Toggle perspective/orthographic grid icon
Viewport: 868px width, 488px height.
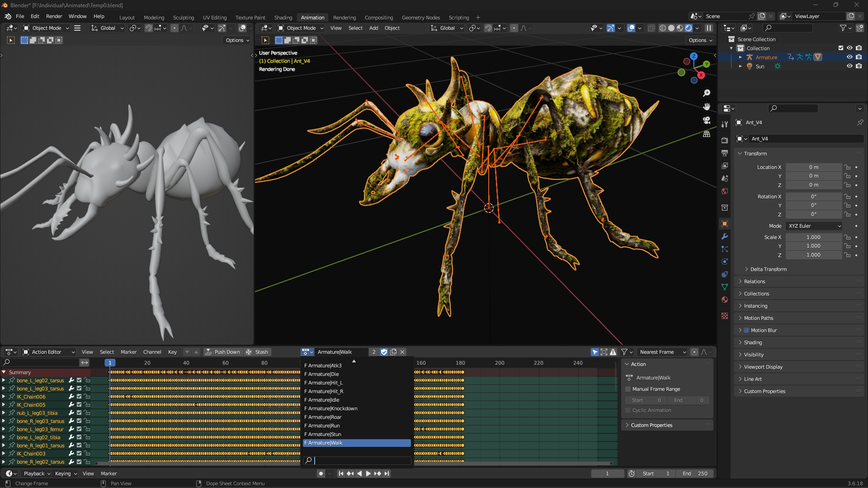tap(707, 134)
